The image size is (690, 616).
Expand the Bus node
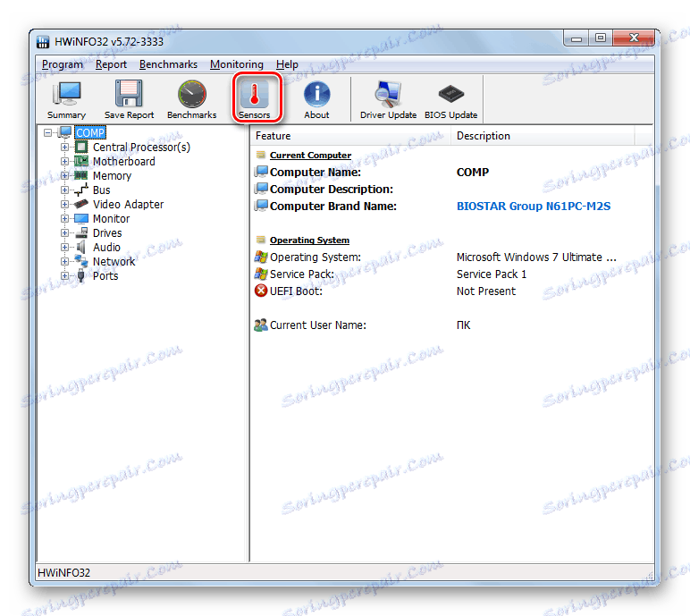point(64,190)
